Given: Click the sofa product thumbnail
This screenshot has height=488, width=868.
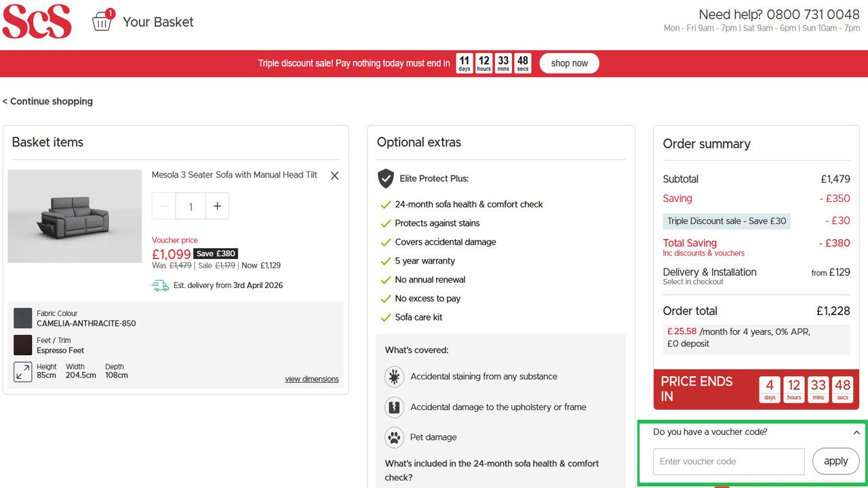Looking at the screenshot, I should tap(75, 216).
